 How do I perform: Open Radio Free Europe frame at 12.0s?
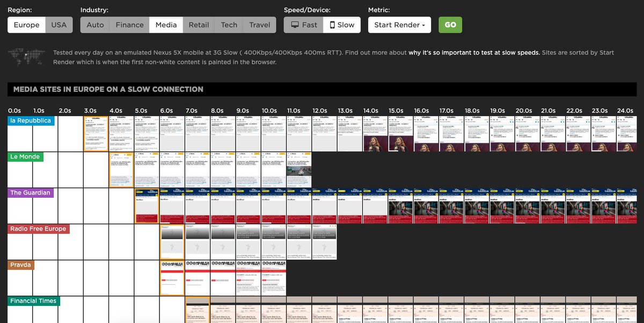[x=324, y=242]
